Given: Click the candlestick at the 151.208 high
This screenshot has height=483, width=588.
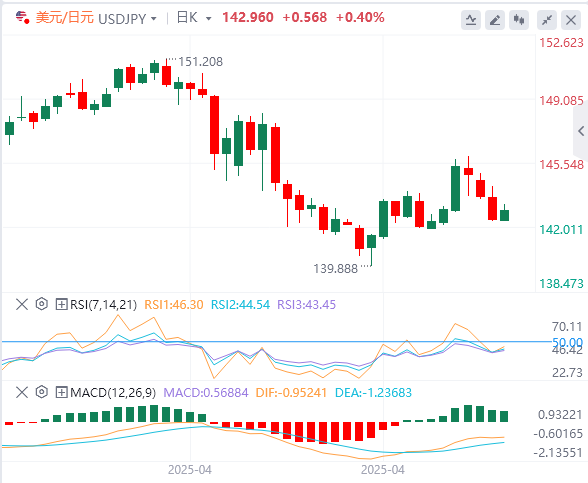Looking at the screenshot, I should pyautogui.click(x=166, y=75).
